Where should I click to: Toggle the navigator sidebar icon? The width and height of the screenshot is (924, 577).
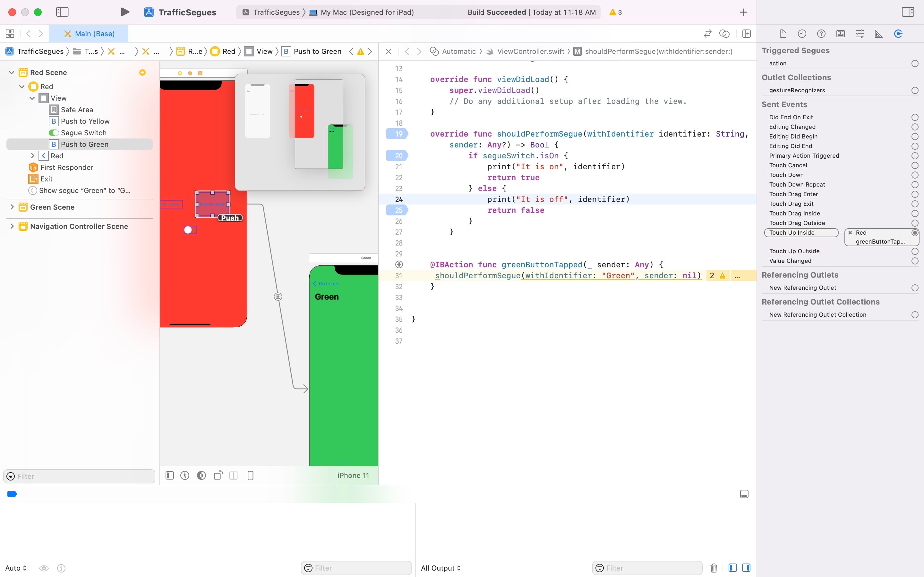[62, 12]
